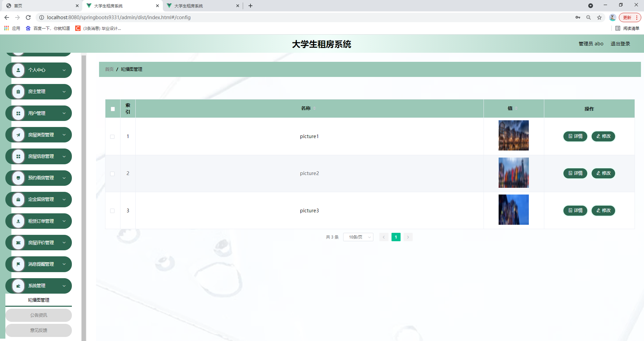This screenshot has height=341, width=644.
Task: Toggle the select-all checkbox in table header
Action: pos(112,109)
